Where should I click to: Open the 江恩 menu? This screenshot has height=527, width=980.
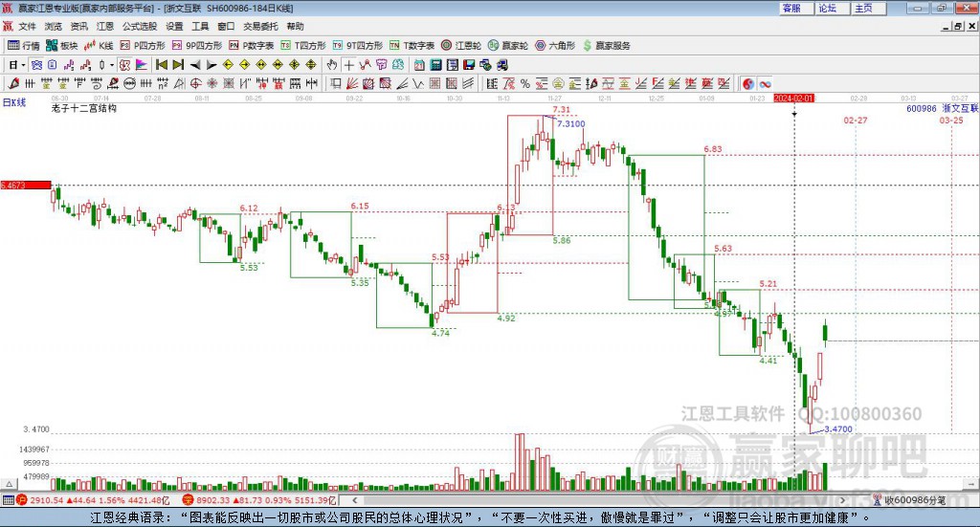pos(105,26)
